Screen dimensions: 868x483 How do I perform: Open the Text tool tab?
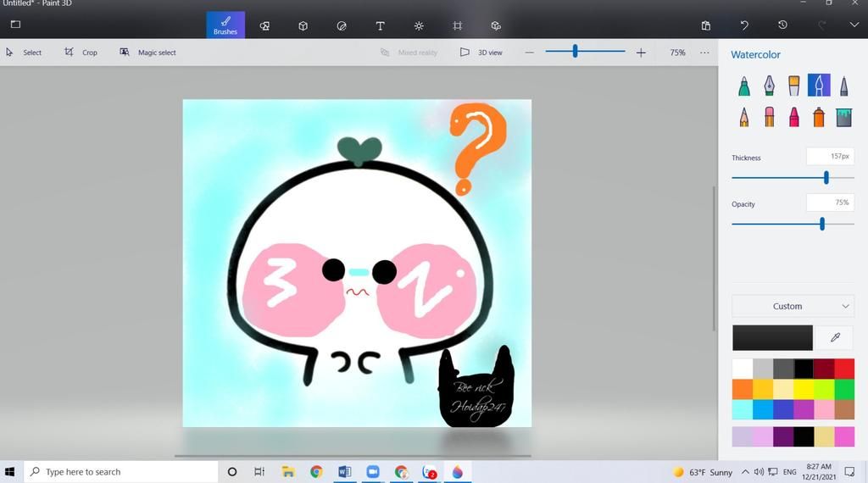(x=381, y=25)
